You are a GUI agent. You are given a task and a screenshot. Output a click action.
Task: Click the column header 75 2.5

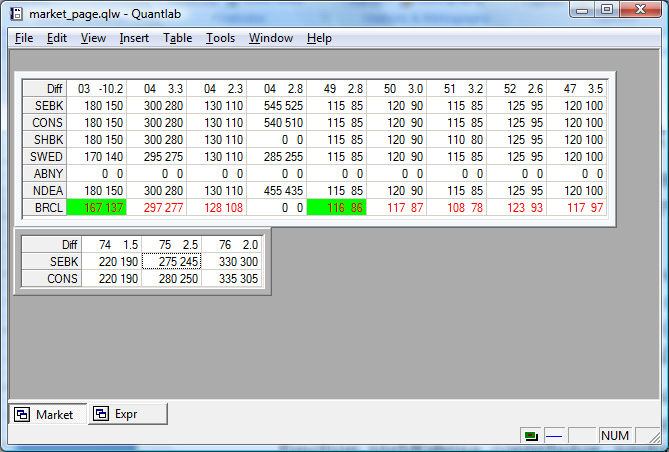click(172, 245)
